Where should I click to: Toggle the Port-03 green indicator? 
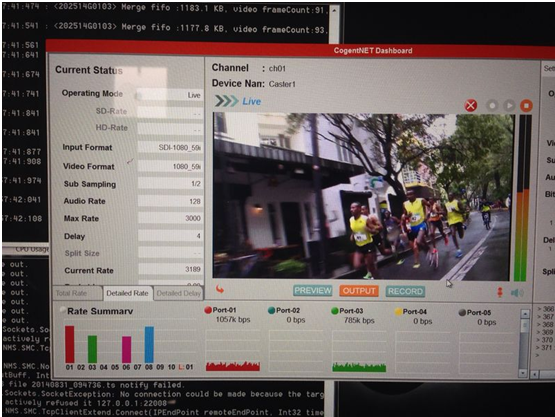tap(334, 311)
